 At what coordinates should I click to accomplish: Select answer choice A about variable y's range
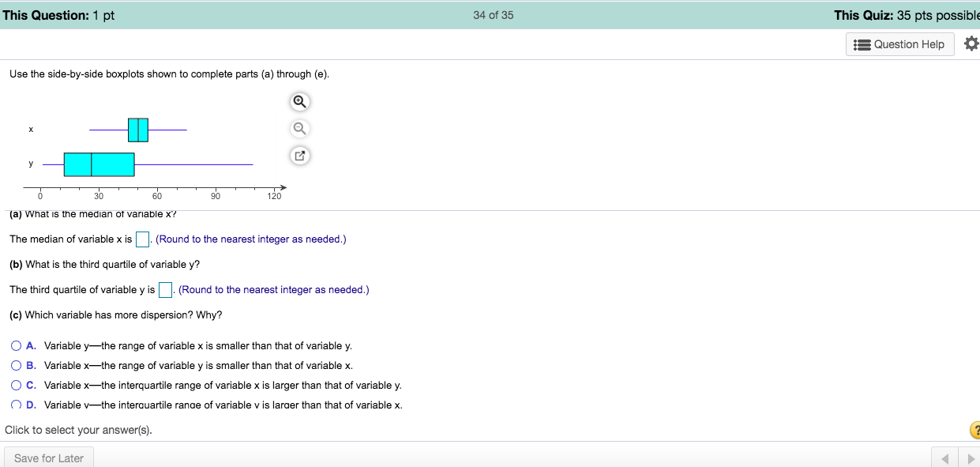[x=16, y=345]
